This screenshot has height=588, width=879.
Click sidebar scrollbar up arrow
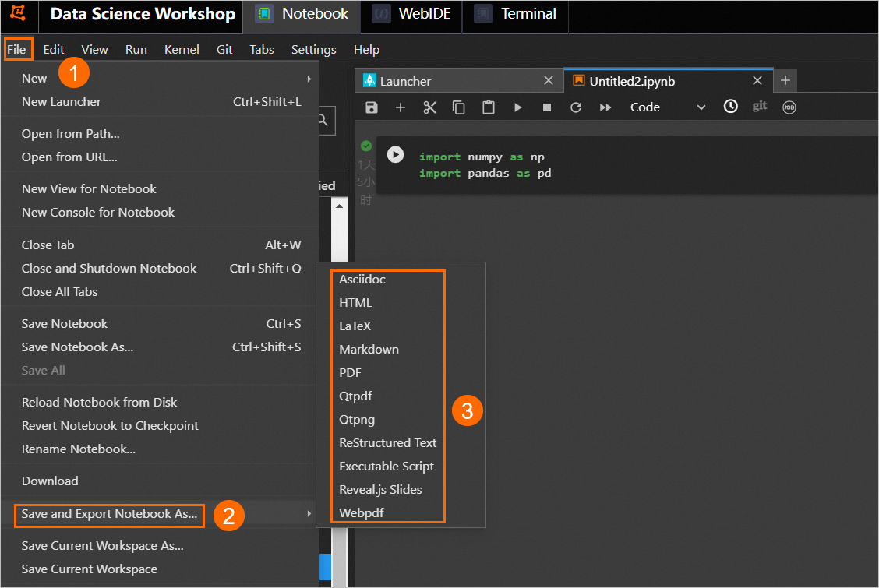pos(339,206)
